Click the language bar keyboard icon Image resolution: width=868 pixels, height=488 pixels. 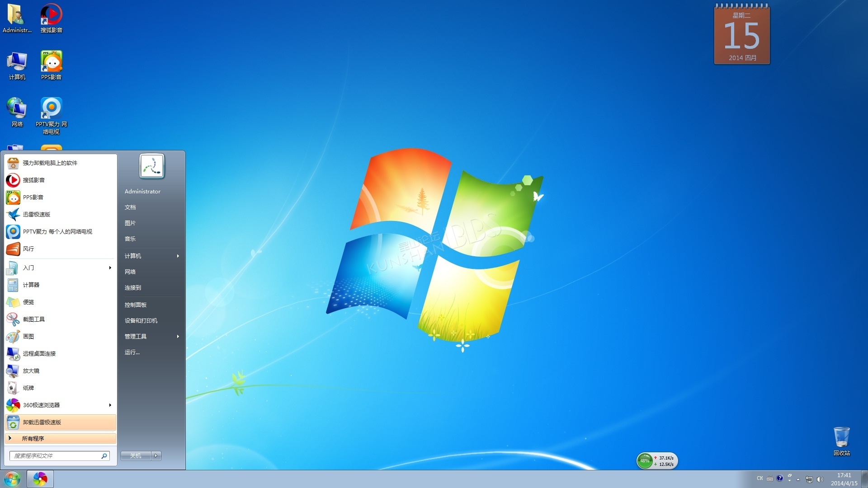click(770, 479)
